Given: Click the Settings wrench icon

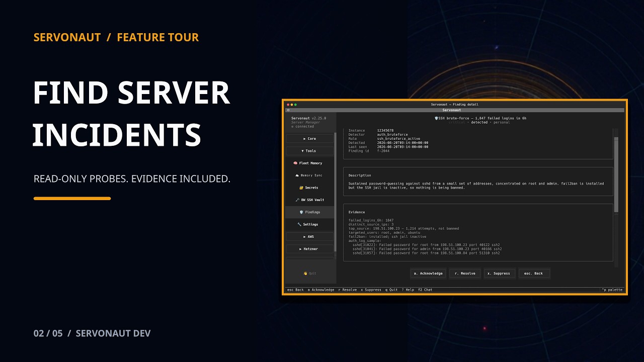Looking at the screenshot, I should pos(299,224).
